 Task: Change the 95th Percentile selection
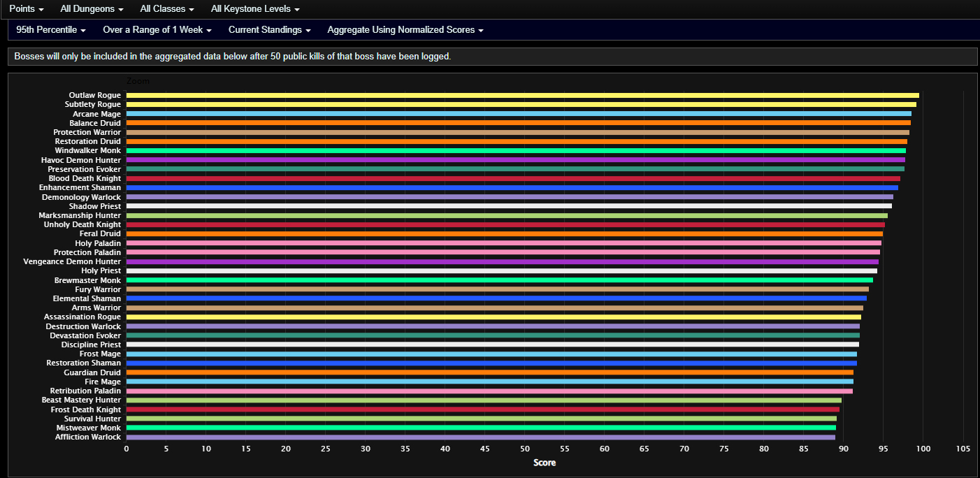(x=51, y=30)
